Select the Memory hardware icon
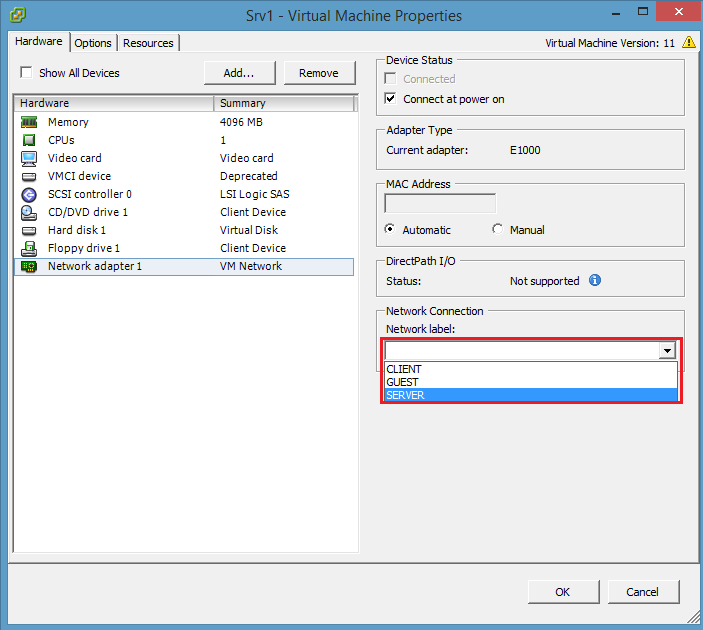 [x=29, y=122]
